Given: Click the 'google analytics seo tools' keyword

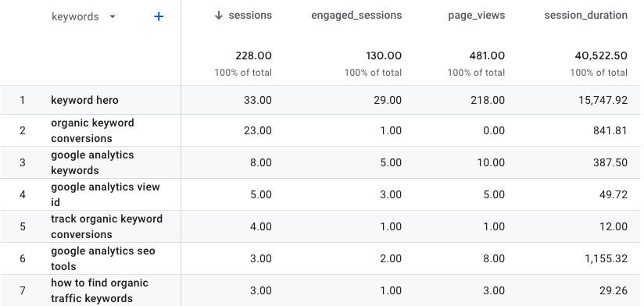Looking at the screenshot, I should 103,258.
